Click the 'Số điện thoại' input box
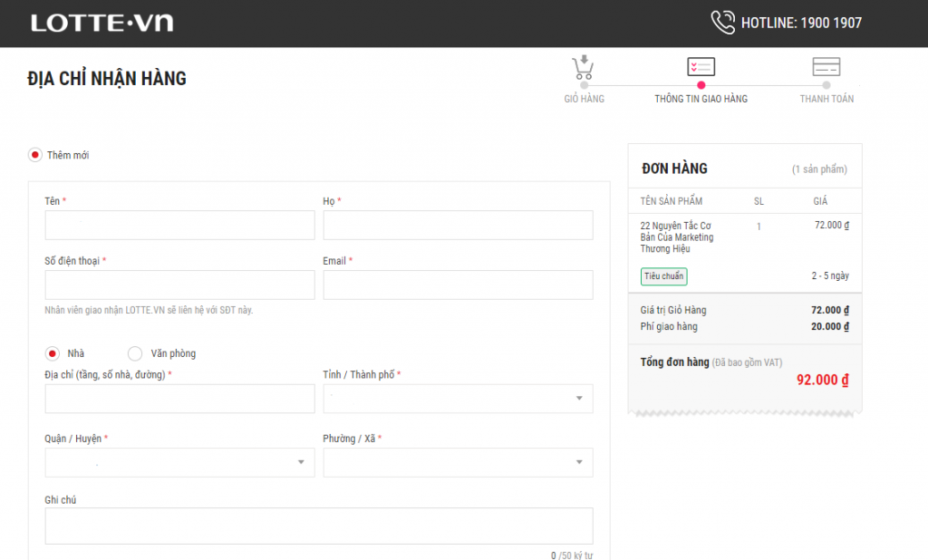928x560 pixels. click(x=179, y=285)
